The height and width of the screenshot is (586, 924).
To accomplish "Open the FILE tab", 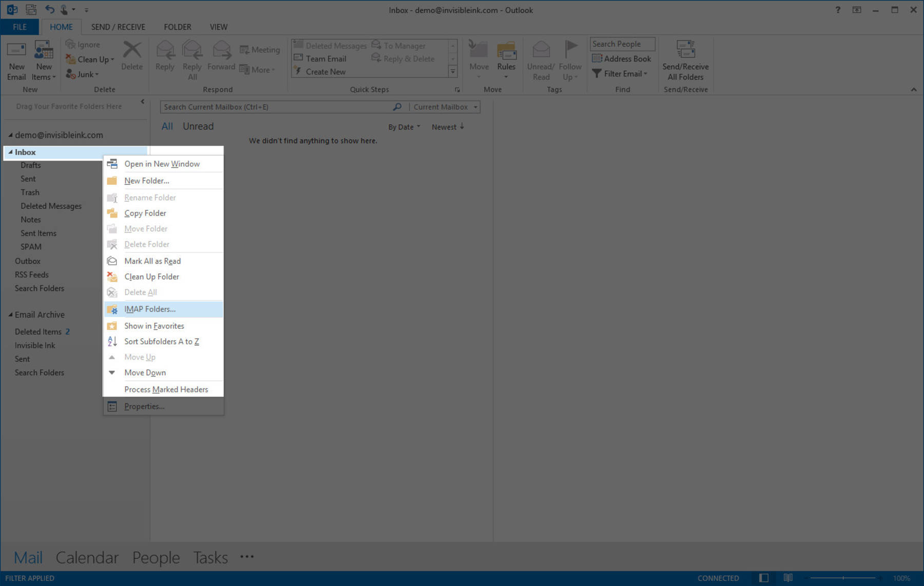I will (20, 27).
